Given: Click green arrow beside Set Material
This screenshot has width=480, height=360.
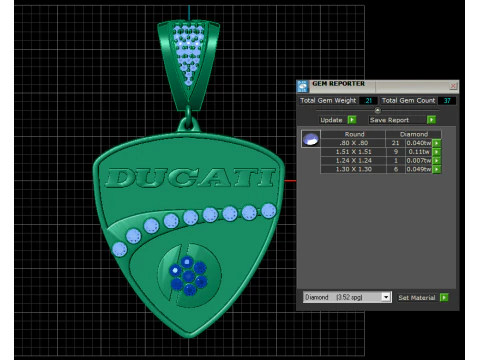Looking at the screenshot, I should coord(444,297).
